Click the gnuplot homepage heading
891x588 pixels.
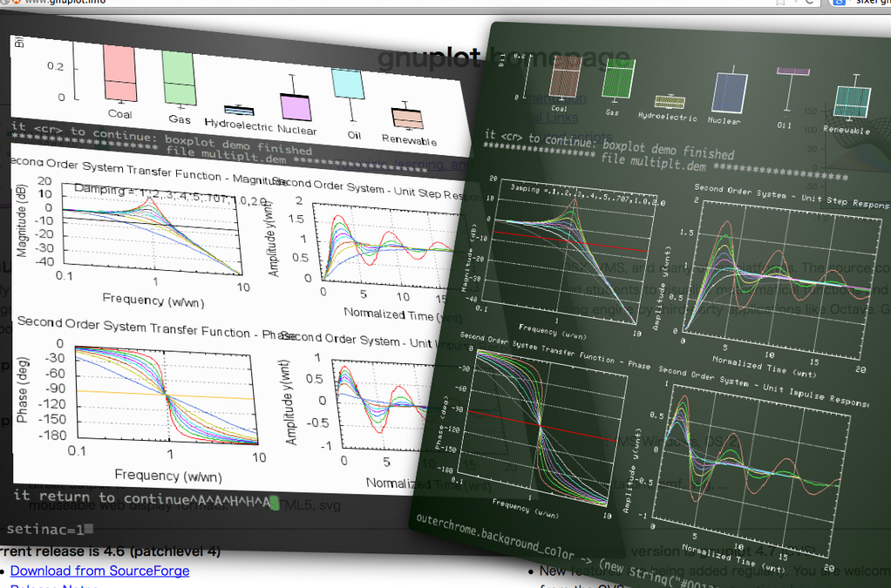[x=503, y=57]
